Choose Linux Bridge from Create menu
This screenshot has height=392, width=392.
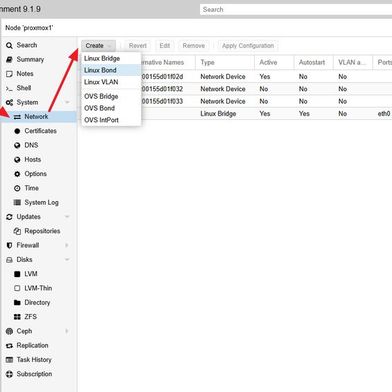click(111, 58)
